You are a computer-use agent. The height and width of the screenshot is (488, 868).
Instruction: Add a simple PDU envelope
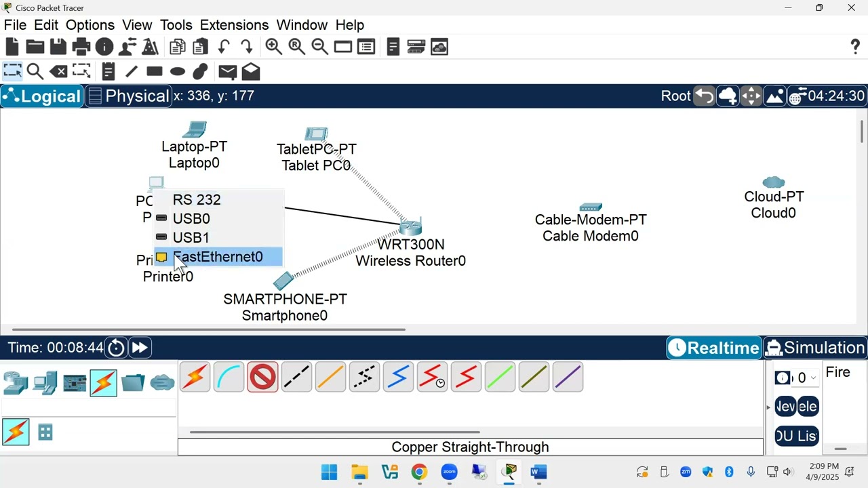228,71
